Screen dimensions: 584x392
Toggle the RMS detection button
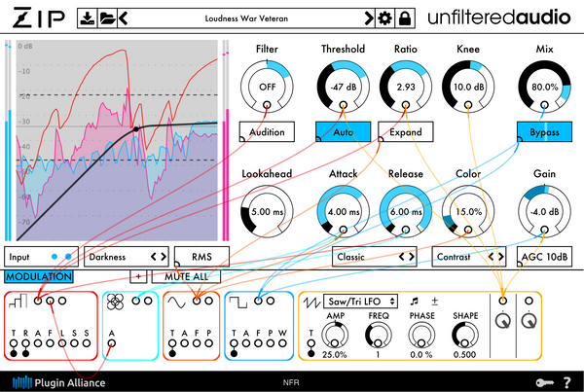tap(201, 257)
